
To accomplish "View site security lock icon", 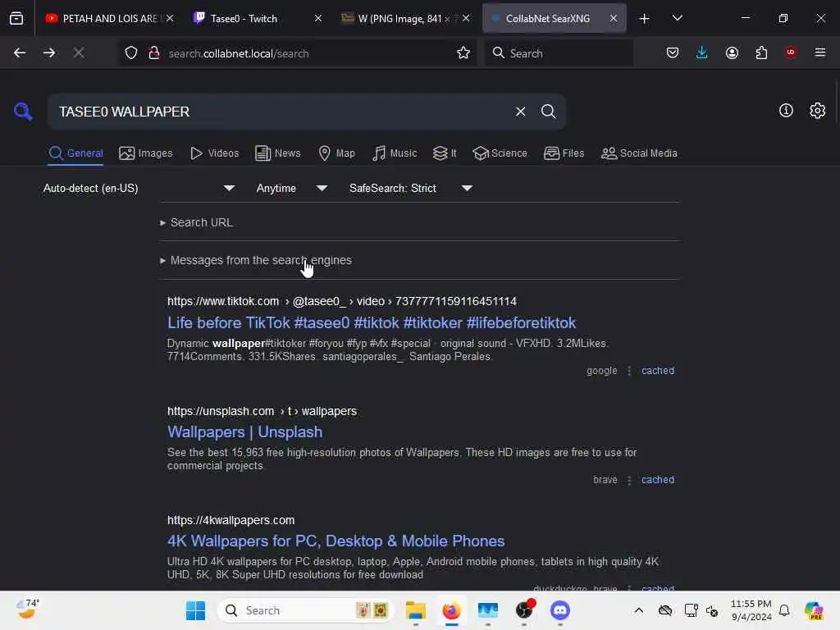I will click(x=153, y=52).
